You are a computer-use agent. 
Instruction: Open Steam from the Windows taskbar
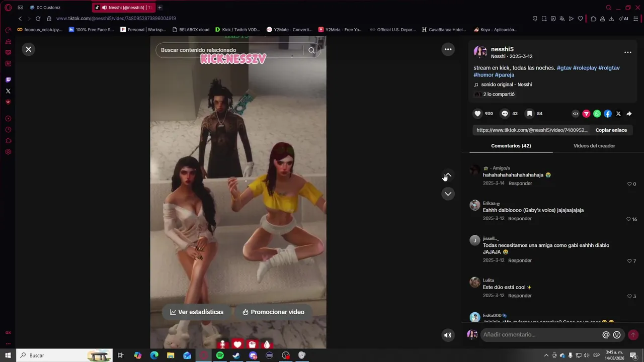(236, 355)
